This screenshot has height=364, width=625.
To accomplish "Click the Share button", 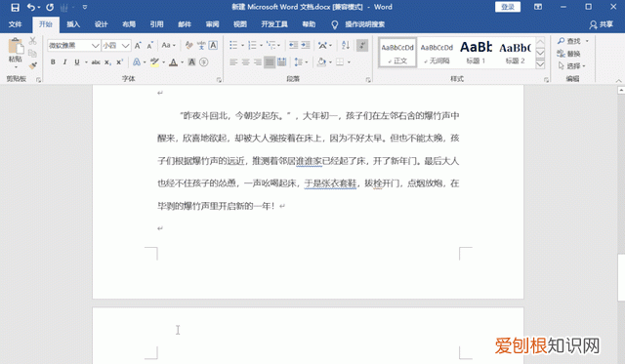I will [602, 24].
